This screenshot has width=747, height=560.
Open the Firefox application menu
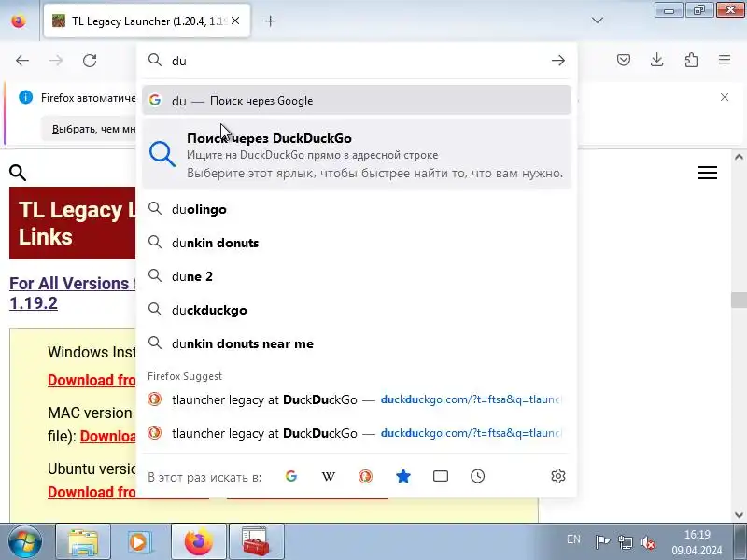coord(725,60)
